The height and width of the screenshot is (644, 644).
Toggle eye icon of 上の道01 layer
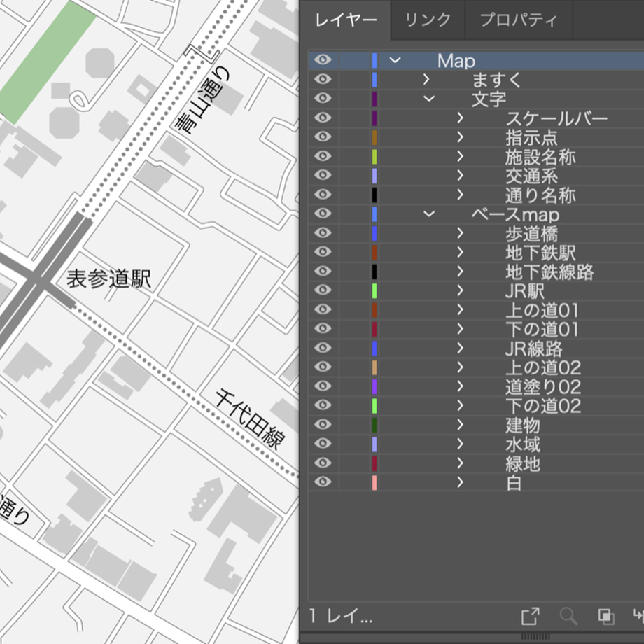tap(323, 309)
